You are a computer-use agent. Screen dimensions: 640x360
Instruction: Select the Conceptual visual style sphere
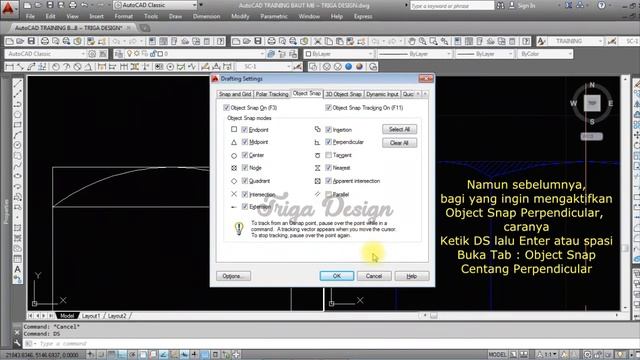(359, 67)
